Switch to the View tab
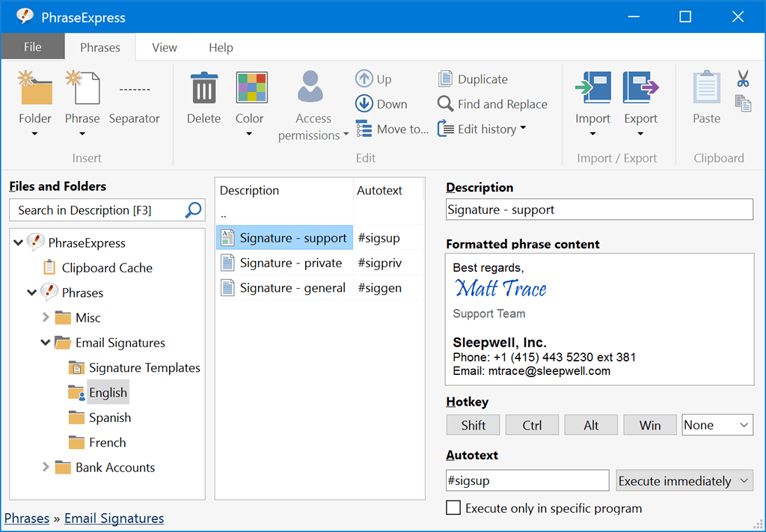 pos(164,46)
